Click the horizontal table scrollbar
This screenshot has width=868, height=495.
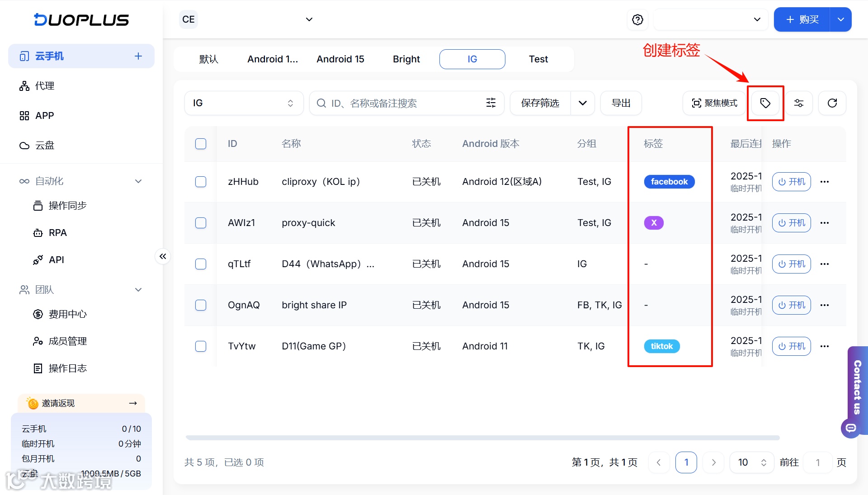click(x=482, y=438)
